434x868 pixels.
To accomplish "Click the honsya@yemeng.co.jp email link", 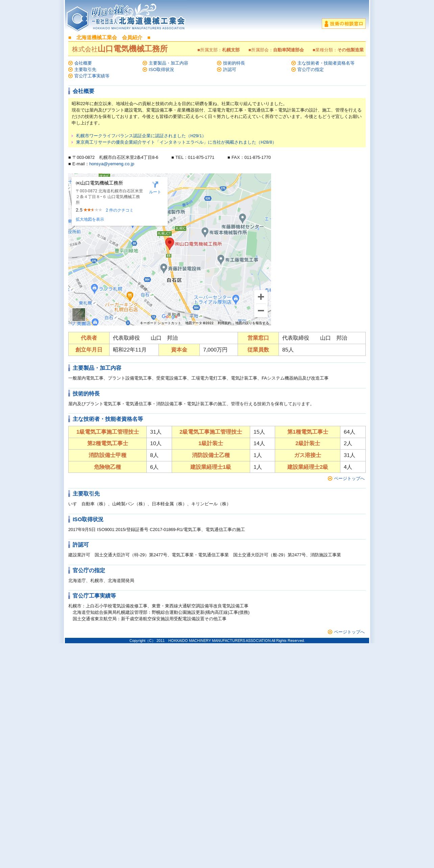I will pyautogui.click(x=112, y=164).
